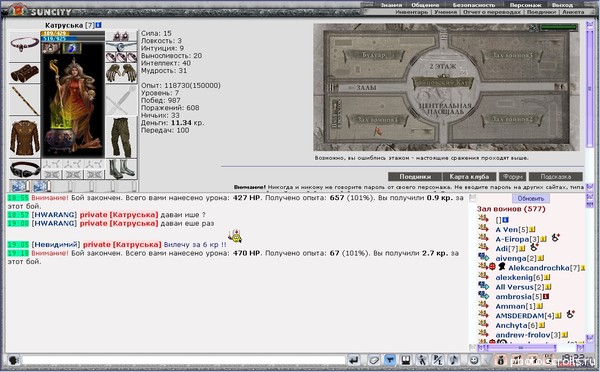Click the belt equipment slot
The image size is (600, 372).
click(24, 170)
